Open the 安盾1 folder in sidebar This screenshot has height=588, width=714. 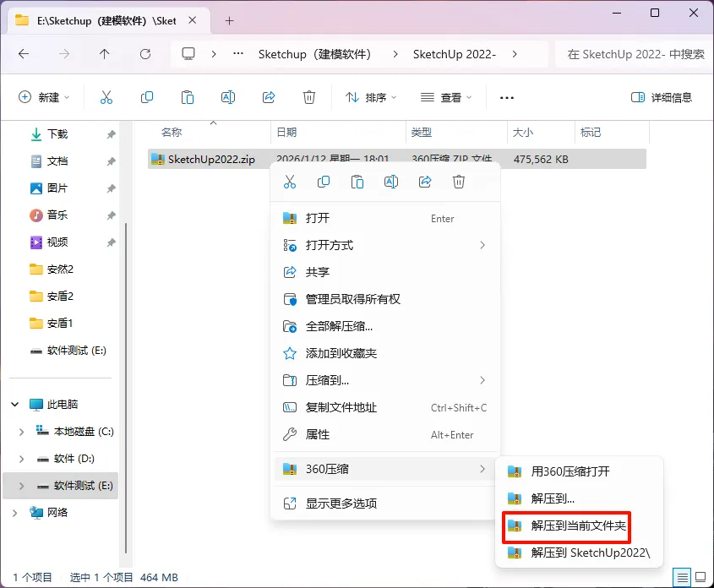point(60,323)
